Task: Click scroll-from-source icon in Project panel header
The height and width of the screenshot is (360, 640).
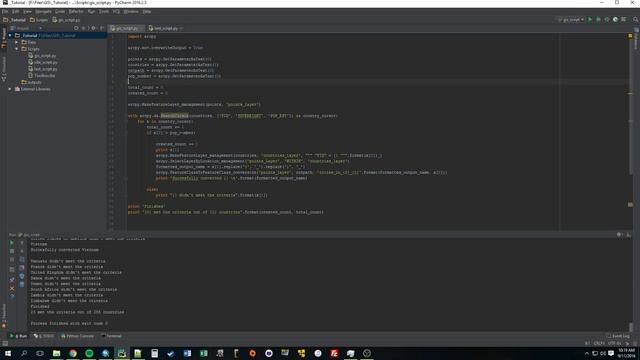Action: coord(76,28)
